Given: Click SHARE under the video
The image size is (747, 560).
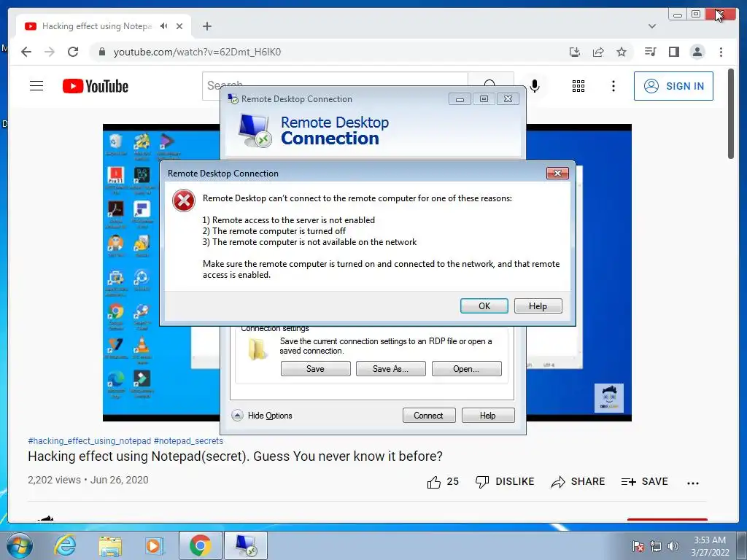Looking at the screenshot, I should click(x=578, y=482).
